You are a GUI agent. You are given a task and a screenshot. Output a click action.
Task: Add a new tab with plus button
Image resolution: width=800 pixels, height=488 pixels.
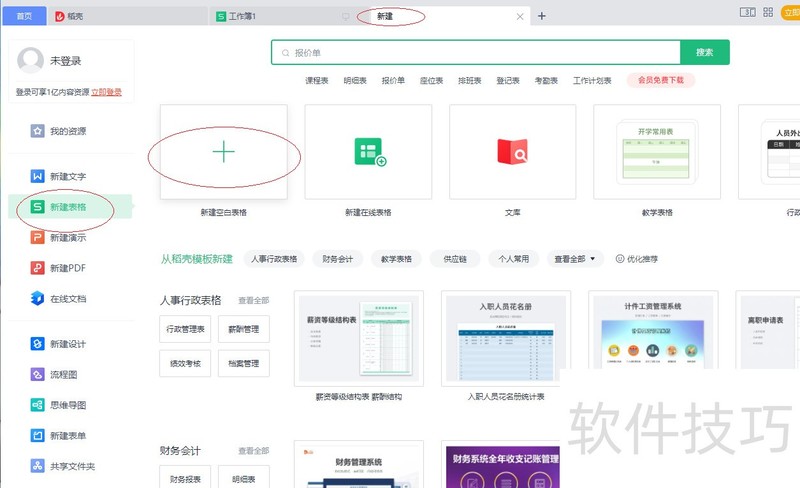(542, 16)
